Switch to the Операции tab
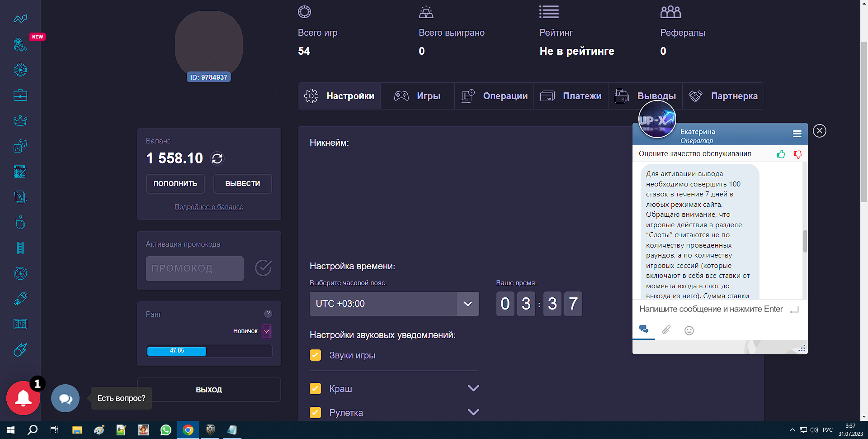 click(x=494, y=96)
